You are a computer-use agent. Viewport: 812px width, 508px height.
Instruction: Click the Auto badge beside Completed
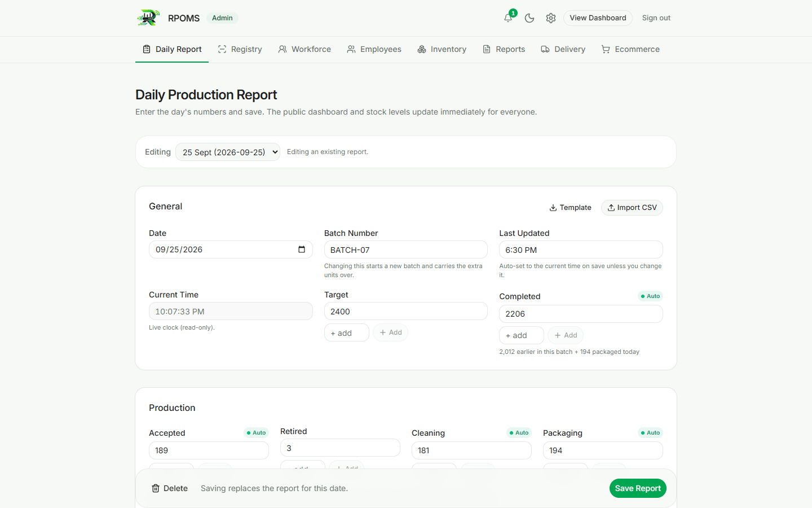(650, 296)
